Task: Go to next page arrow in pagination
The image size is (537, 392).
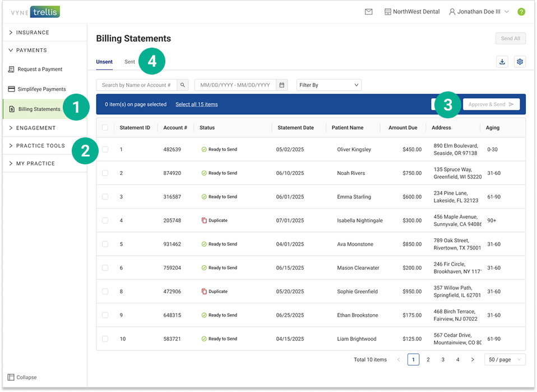Action: [473, 359]
